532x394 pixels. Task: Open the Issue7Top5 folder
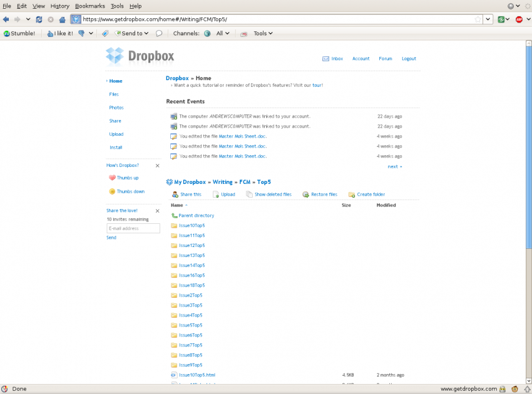191,345
